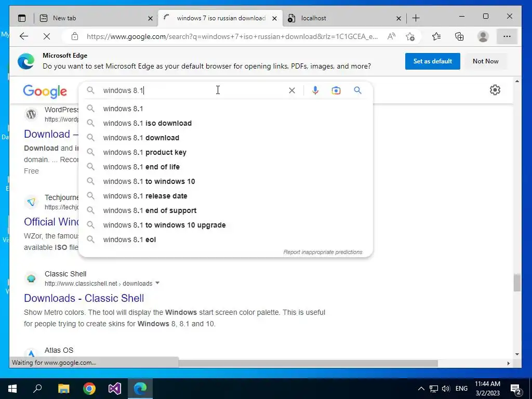The height and width of the screenshot is (399, 532).
Task: Clear the Google search box
Action: 292,90
